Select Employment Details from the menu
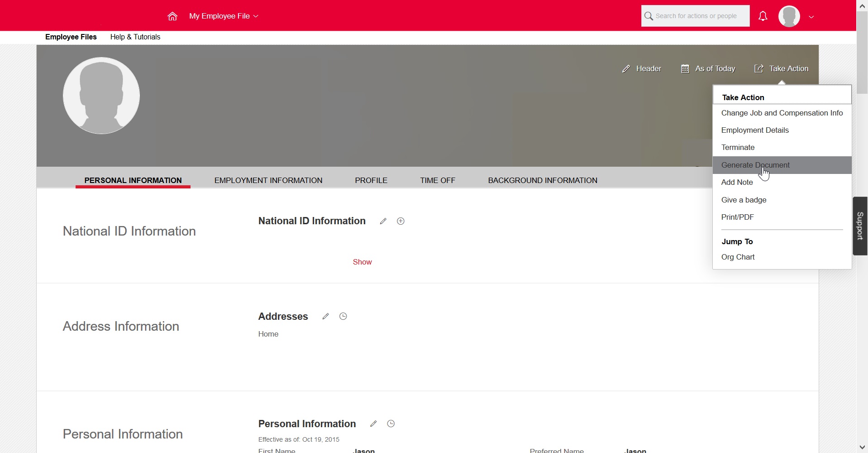 [782, 130]
